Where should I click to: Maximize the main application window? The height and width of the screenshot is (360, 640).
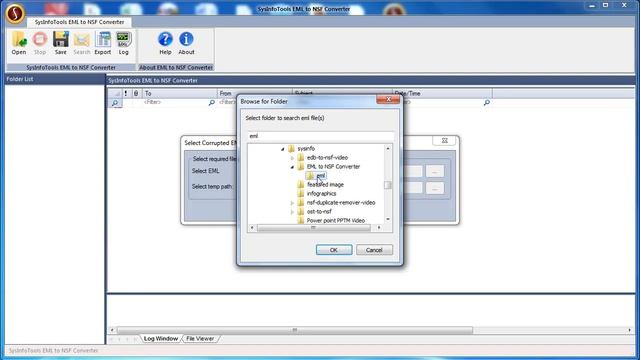tap(606, 5)
